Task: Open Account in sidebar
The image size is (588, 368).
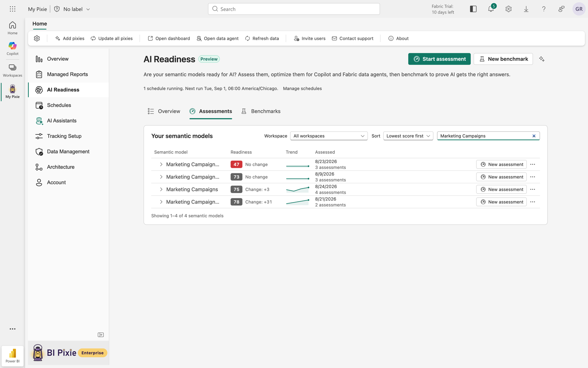Action: click(68, 183)
